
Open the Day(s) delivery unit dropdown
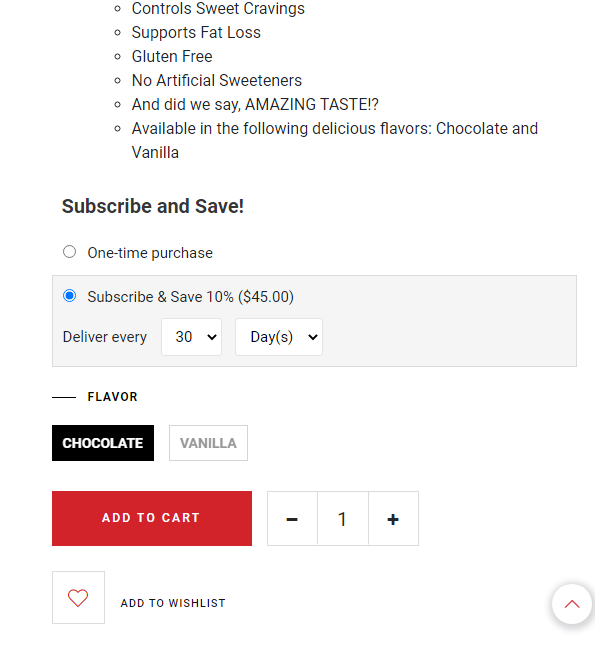coord(279,337)
